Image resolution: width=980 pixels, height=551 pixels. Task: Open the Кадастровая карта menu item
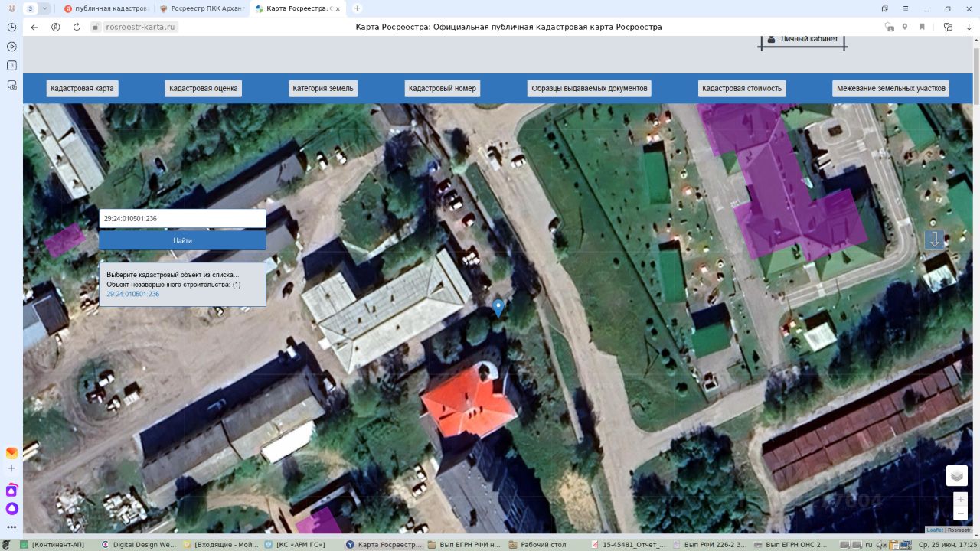coord(82,89)
